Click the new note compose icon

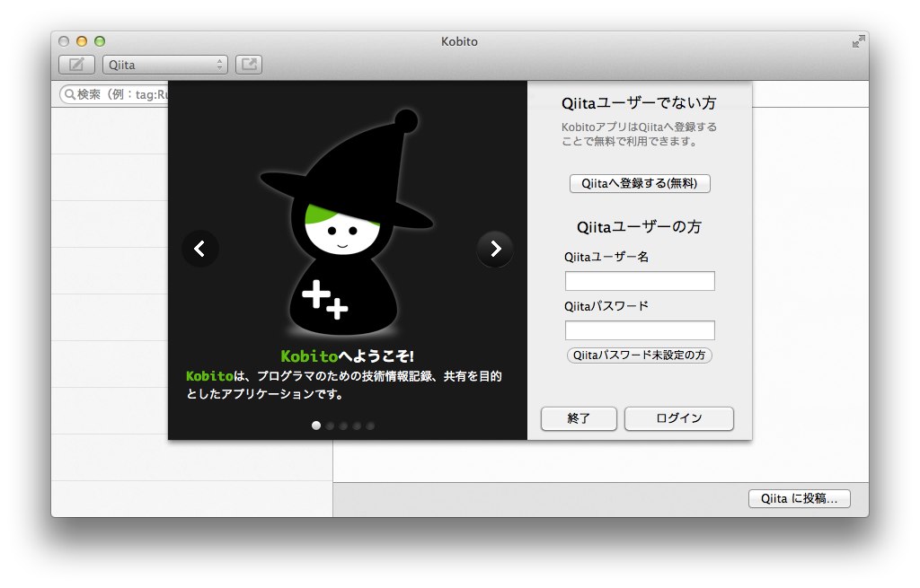pyautogui.click(x=77, y=65)
